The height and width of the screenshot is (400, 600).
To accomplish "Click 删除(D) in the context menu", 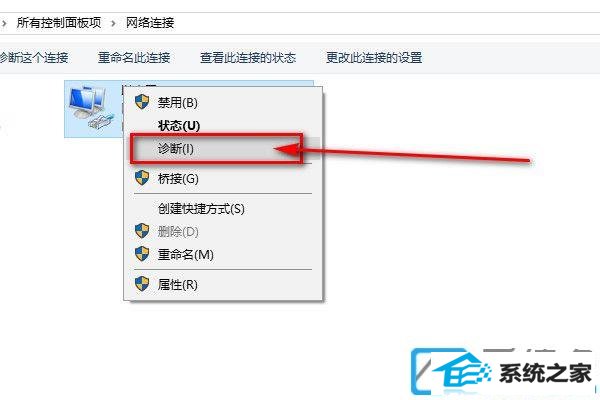I will point(178,231).
